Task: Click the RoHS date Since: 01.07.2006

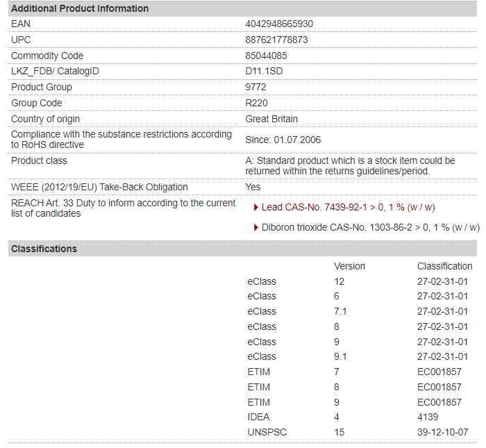Action: point(283,140)
